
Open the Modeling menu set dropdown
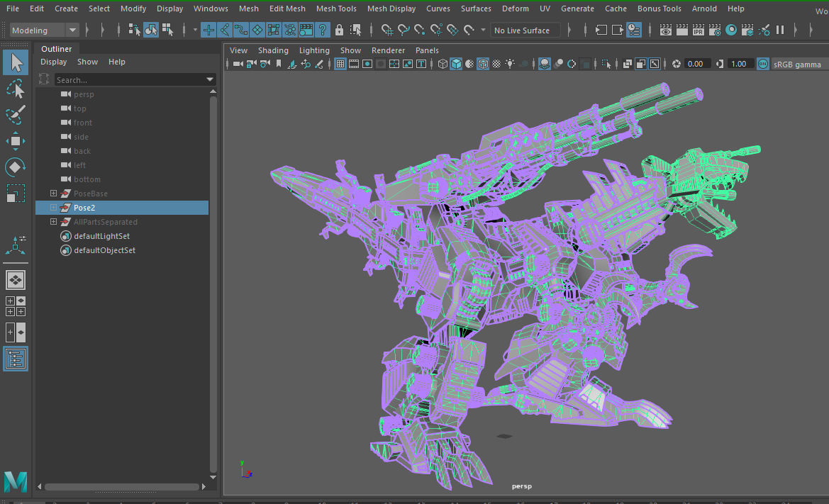(45, 30)
